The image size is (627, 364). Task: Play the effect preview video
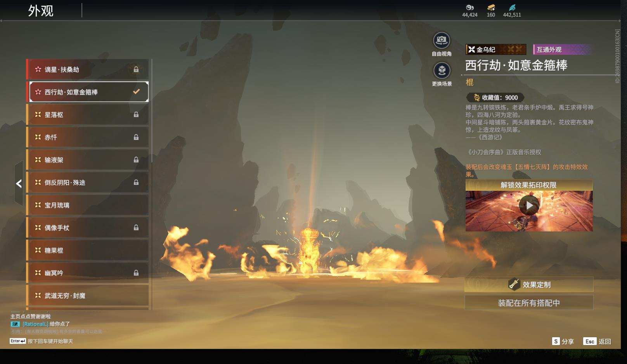529,205
